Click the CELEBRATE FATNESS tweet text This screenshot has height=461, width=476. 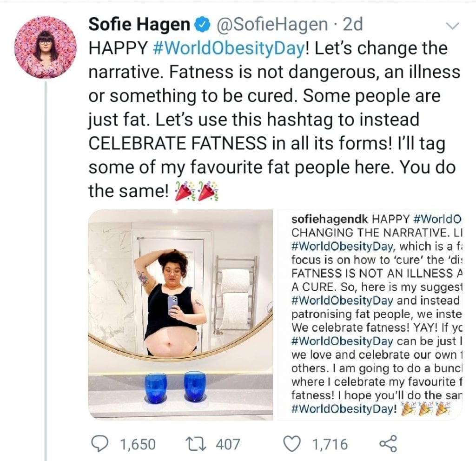coord(175,143)
